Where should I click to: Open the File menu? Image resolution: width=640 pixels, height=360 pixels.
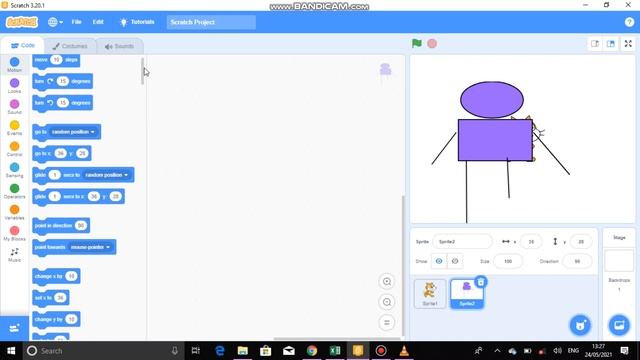click(76, 22)
